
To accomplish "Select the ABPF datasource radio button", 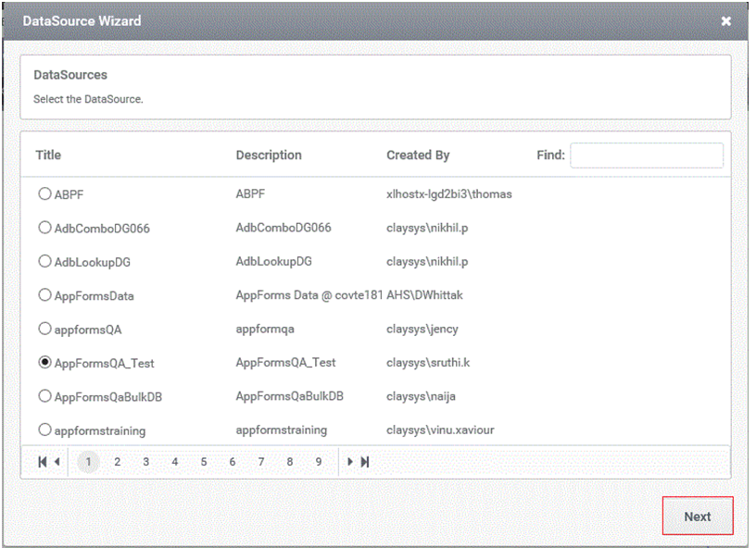I will (44, 194).
